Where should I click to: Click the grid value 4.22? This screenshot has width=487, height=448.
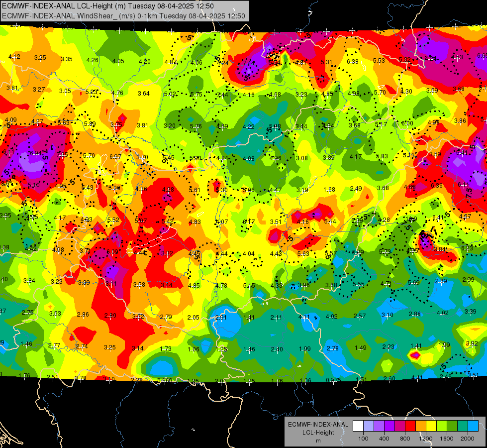248,126
